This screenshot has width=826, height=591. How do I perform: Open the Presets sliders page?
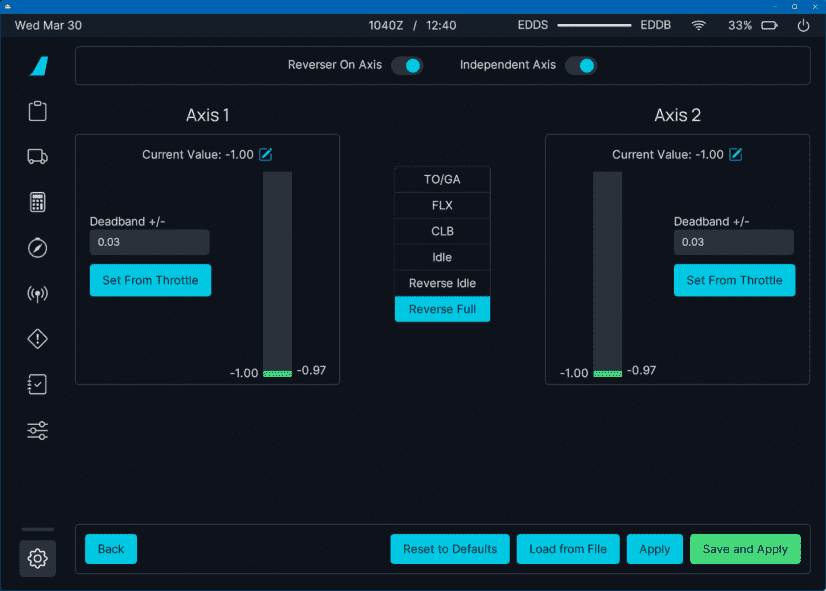point(38,431)
